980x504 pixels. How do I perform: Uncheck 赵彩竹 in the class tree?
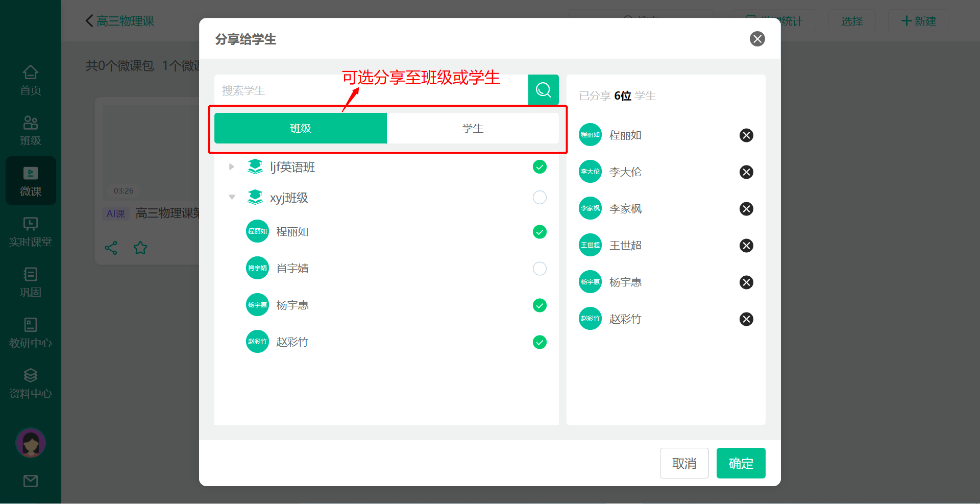[540, 342]
